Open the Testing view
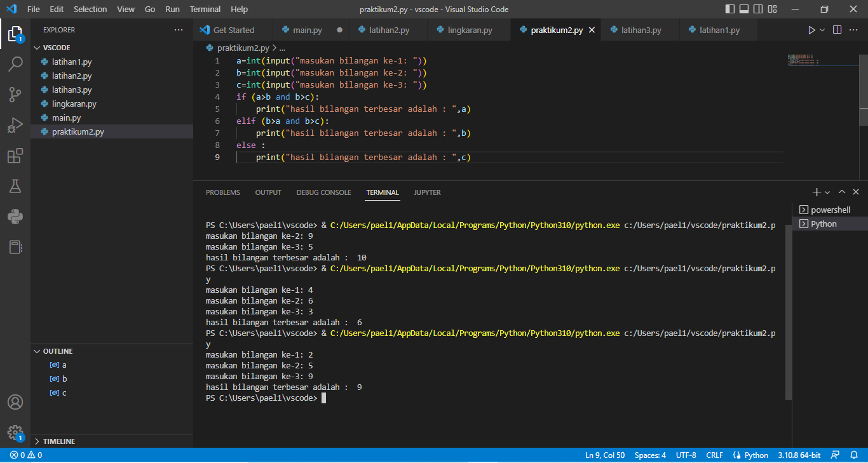This screenshot has width=868, height=463. pos(15,186)
